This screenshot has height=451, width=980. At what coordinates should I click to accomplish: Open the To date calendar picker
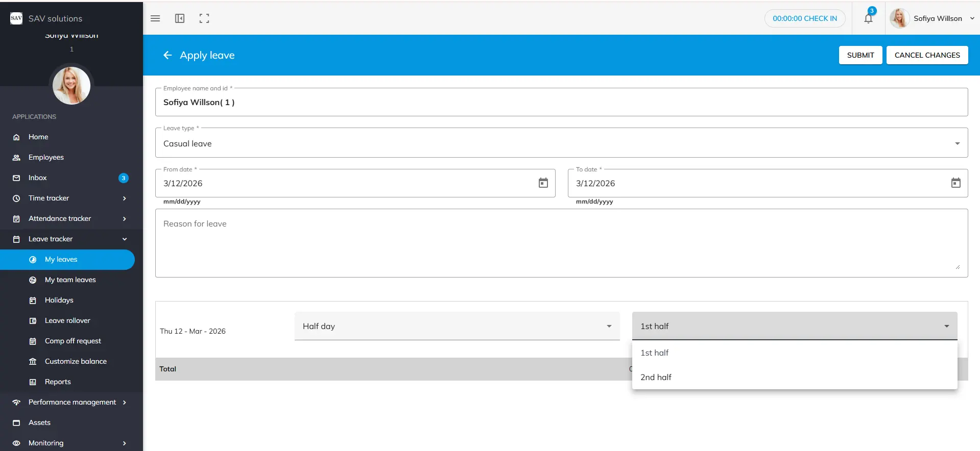[955, 183]
